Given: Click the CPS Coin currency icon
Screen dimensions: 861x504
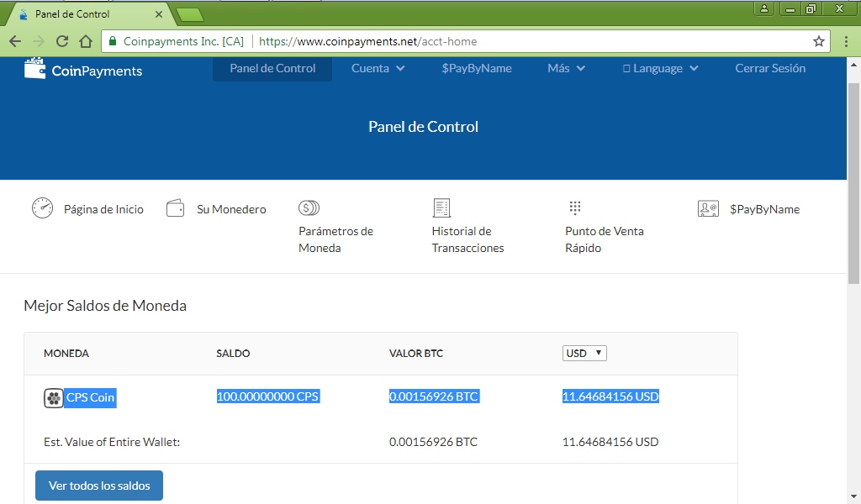Looking at the screenshot, I should 54,398.
